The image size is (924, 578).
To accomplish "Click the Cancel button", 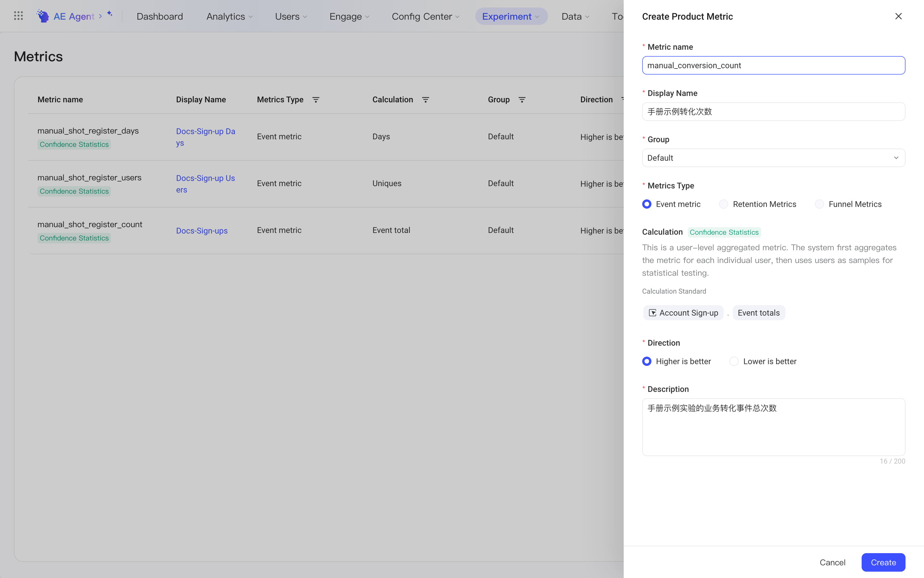I will tap(832, 562).
